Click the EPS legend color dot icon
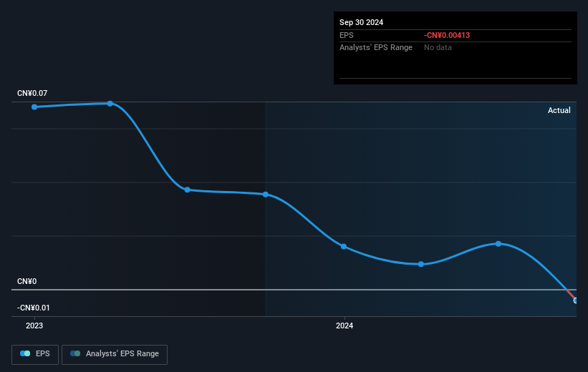The width and height of the screenshot is (588, 372). [x=25, y=353]
